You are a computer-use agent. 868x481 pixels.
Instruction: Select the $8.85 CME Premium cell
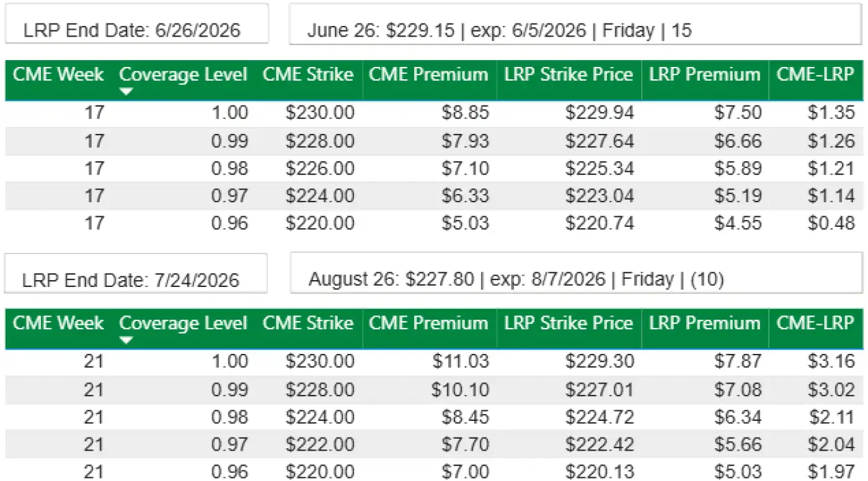point(465,113)
